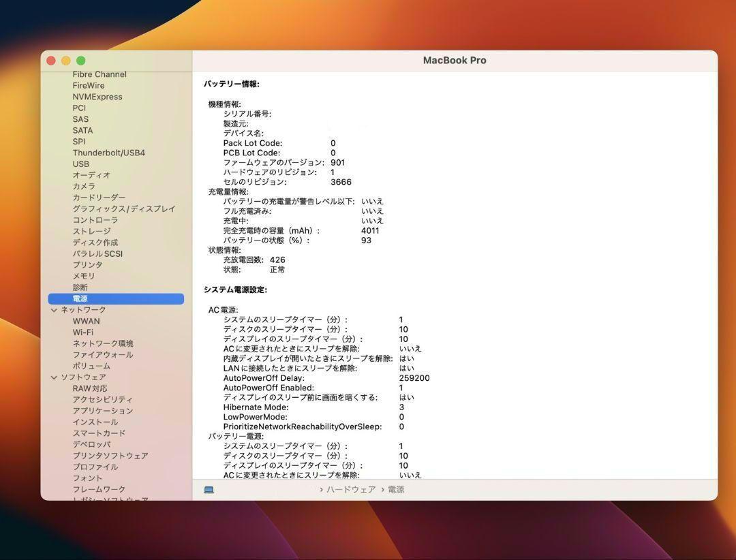Open ストレージ in the sidebar
736x560 pixels.
91,232
